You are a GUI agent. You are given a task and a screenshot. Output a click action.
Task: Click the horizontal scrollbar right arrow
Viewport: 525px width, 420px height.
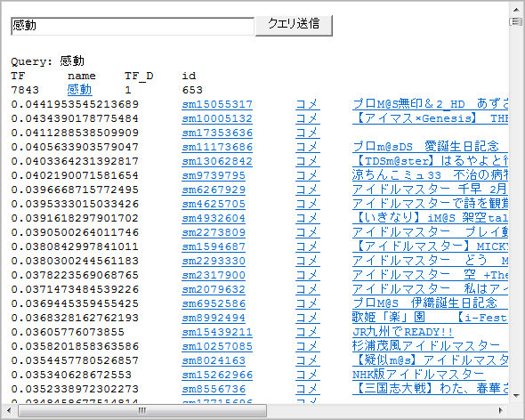point(501,410)
